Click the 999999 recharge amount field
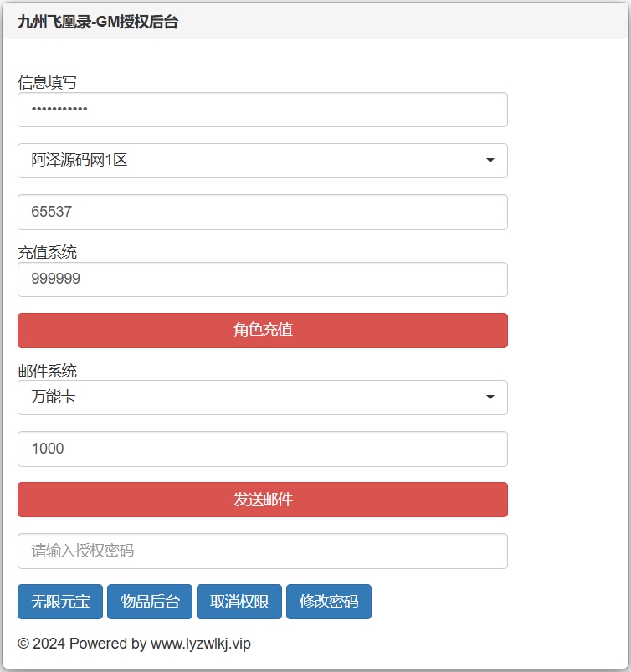 (262, 280)
